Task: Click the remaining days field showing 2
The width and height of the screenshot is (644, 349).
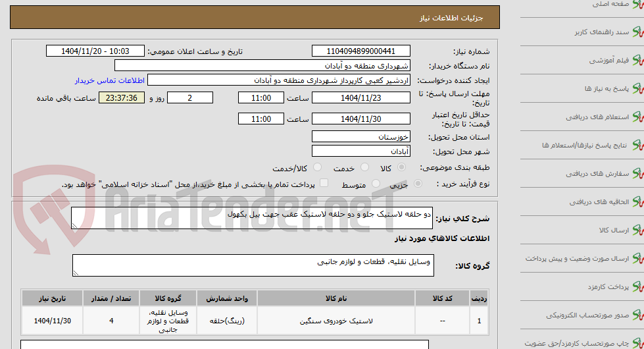Action: 189,98
